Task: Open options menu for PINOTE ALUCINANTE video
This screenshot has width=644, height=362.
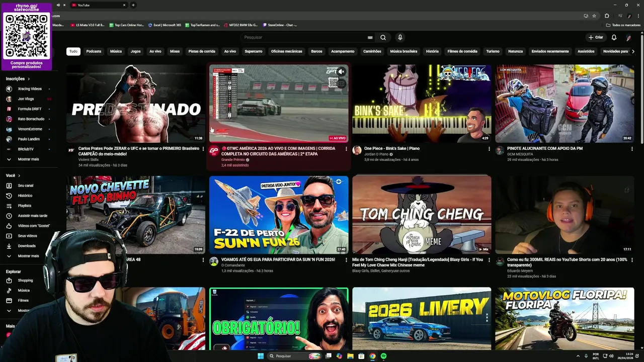Action: (632, 149)
